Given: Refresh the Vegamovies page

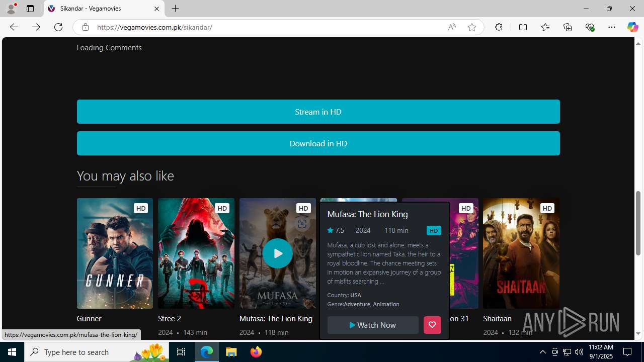Looking at the screenshot, I should (x=58, y=27).
